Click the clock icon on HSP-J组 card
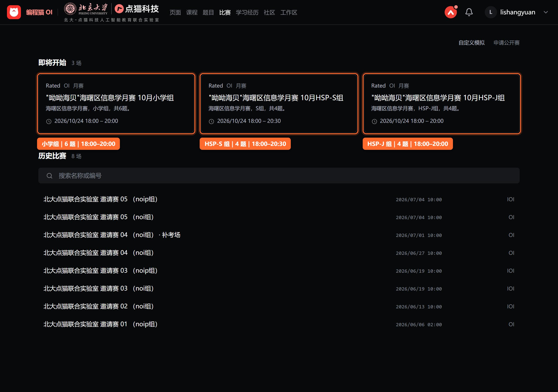The width and height of the screenshot is (558, 392). pos(374,122)
